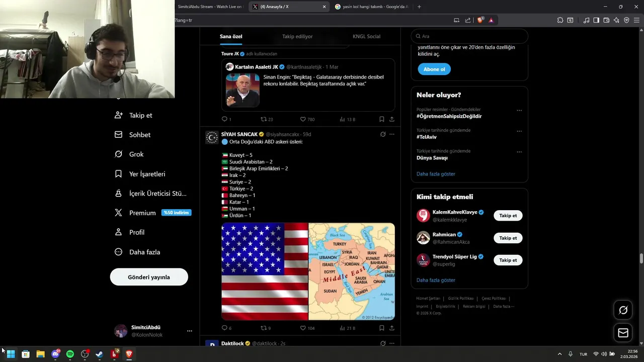Open Premium %50 indirim sidebar item
The height and width of the screenshot is (362, 644).
[x=152, y=213]
